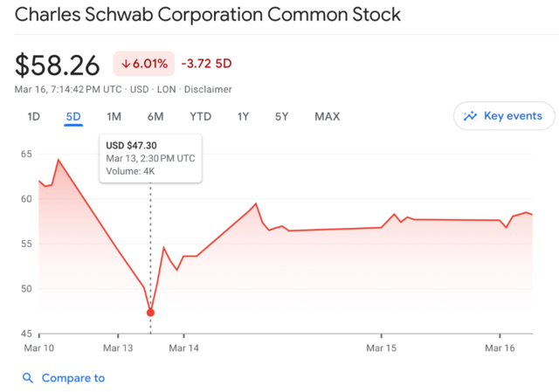Click the Mar 15 axis date label

(x=381, y=348)
